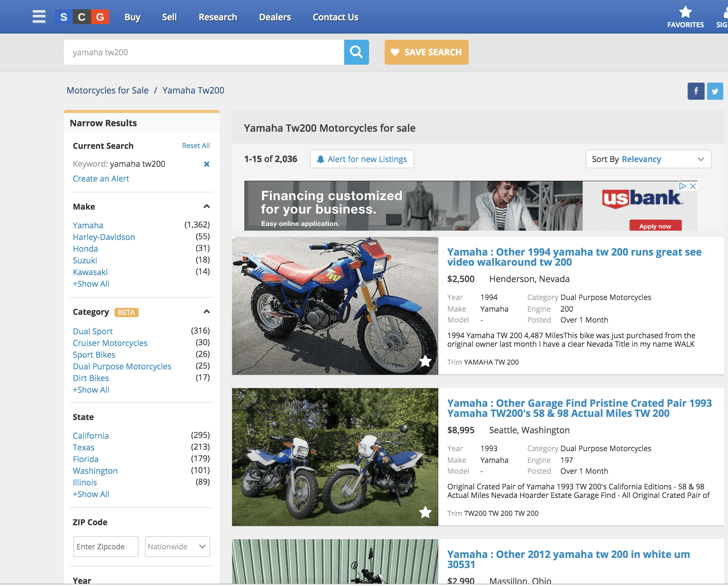
Task: Filter by Texas state
Action: (84, 447)
